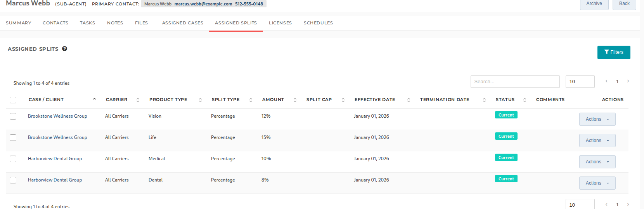Screen dimensions: 644x209
Task: Open the Schedules tab
Action: click(x=319, y=23)
